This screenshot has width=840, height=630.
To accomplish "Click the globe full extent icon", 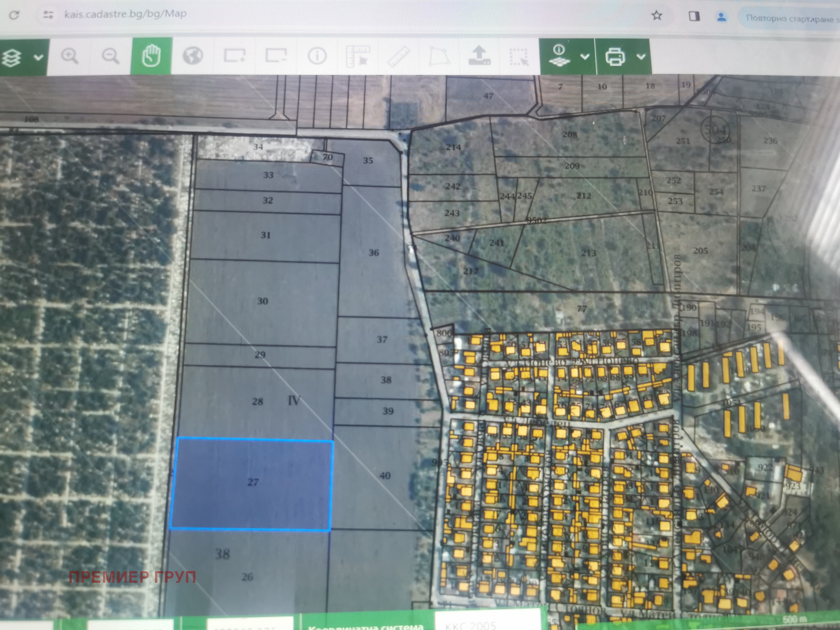I will [193, 56].
